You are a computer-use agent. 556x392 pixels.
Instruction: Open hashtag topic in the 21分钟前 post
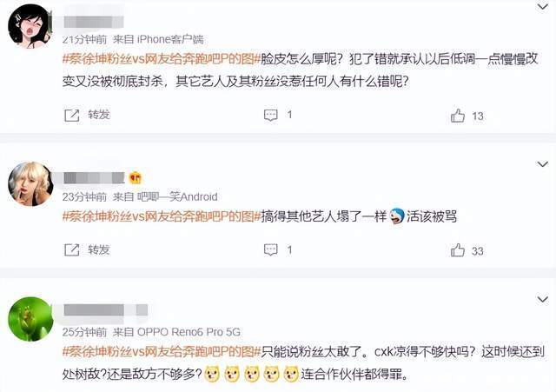click(162, 58)
